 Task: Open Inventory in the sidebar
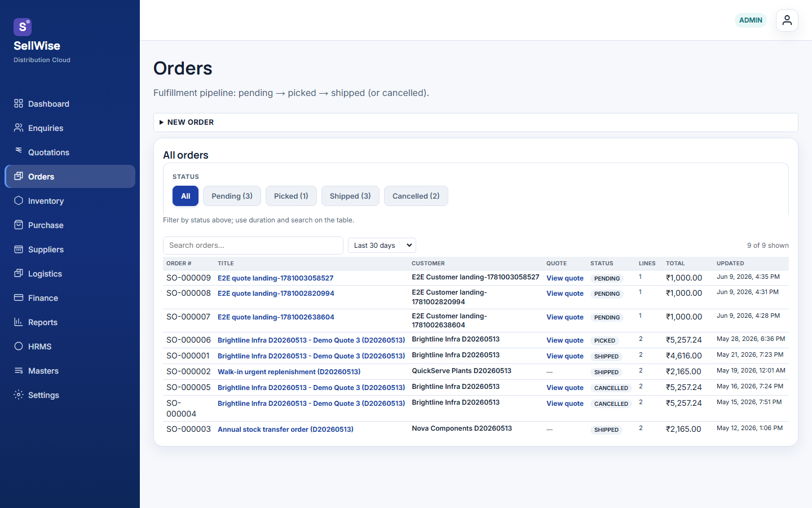click(x=70, y=201)
